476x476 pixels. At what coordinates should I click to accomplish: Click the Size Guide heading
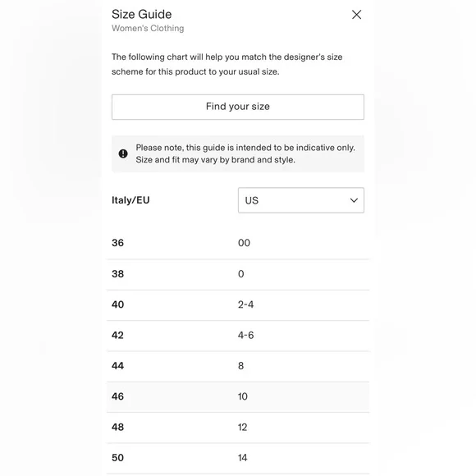point(141,14)
